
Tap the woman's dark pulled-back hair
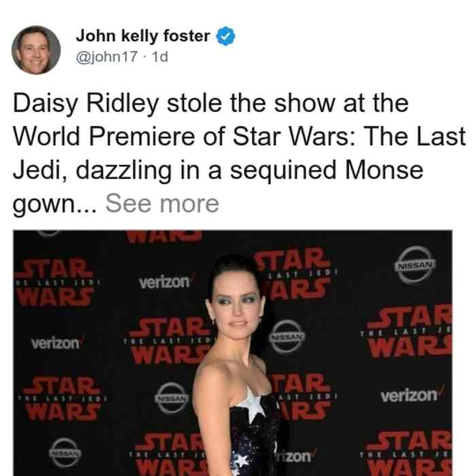234,269
